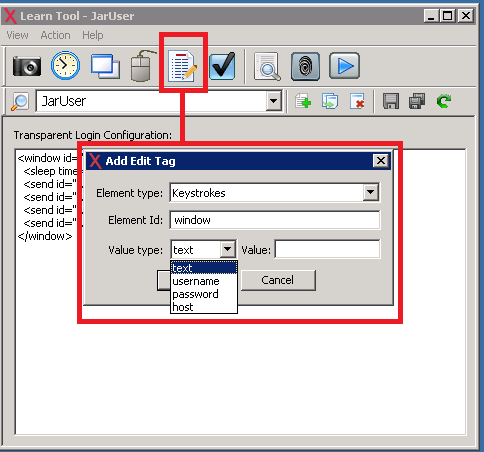Image resolution: width=484 pixels, height=452 pixels.
Task: Open the document magnifier inspect icon
Action: pos(267,66)
